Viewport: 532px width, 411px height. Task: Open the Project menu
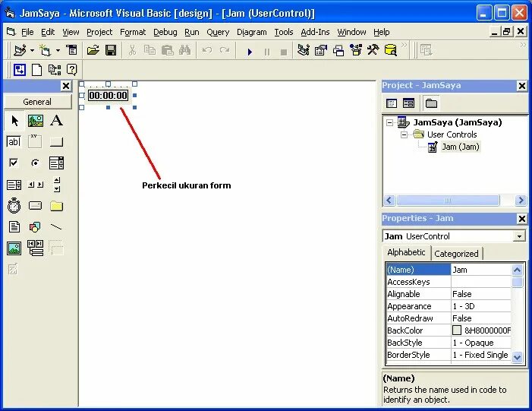pos(99,32)
